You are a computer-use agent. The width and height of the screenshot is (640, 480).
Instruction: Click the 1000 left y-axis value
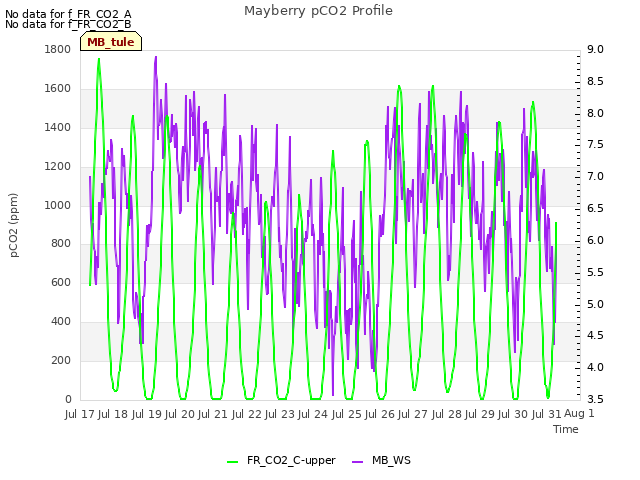[58, 205]
